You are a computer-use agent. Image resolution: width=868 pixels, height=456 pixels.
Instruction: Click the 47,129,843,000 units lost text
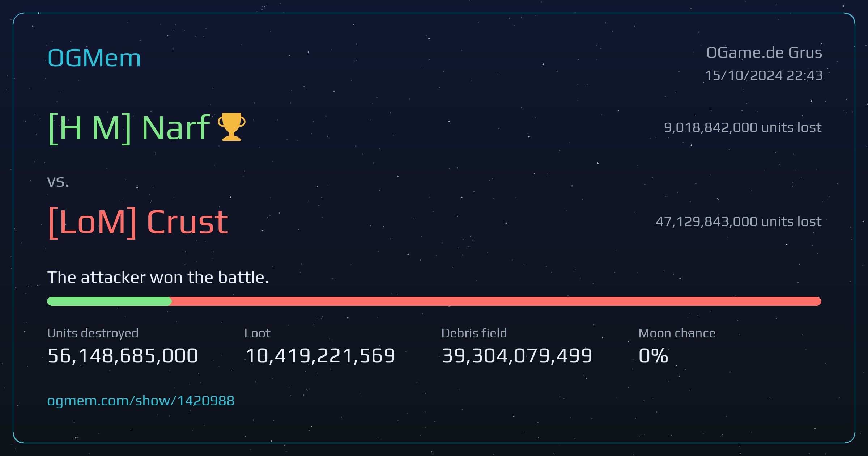pyautogui.click(x=739, y=221)
